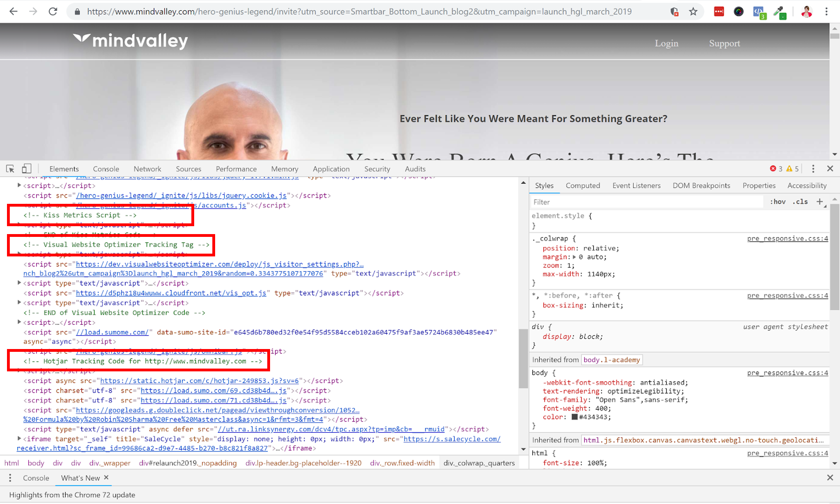Click the browser address bar URL
Screen dimensions: 840x504
click(359, 12)
